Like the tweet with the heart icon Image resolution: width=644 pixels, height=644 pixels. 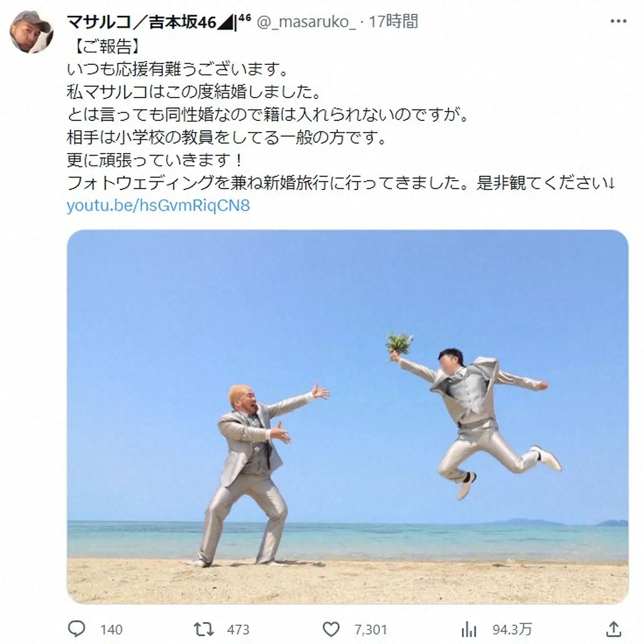(331, 629)
